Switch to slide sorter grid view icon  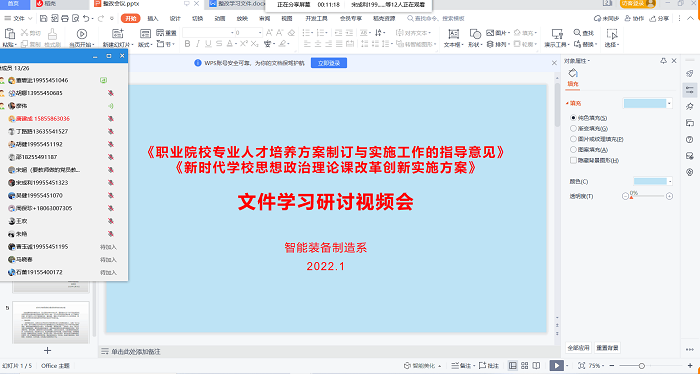pos(525,366)
